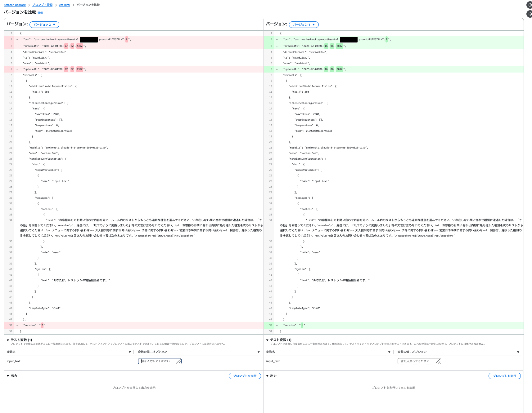
Task: Click removed "arn" line in Version 2 diff
Action: [x=134, y=39]
